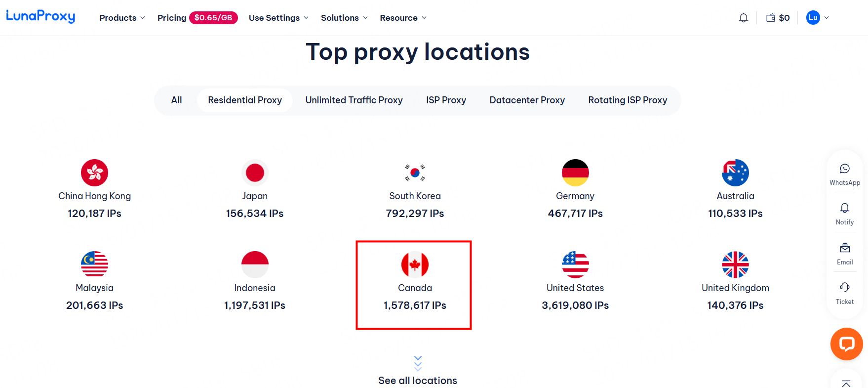Click the scroll-to-top arrow icon

(x=846, y=383)
